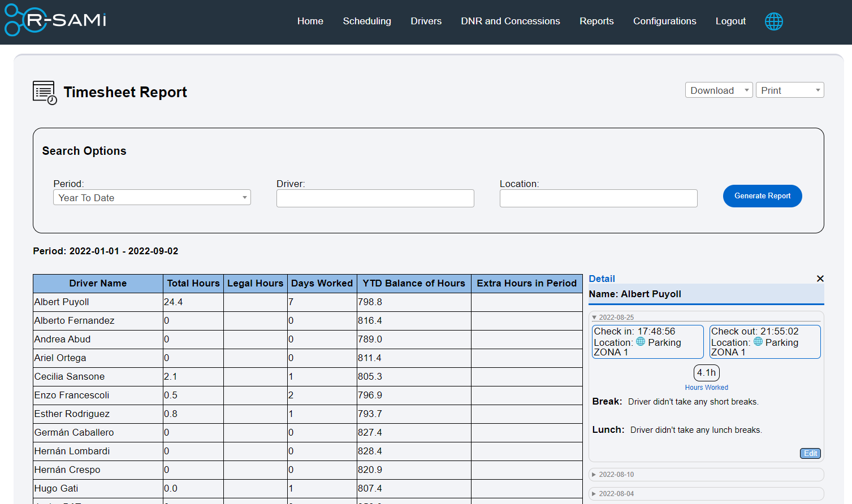
Task: Open the Download dropdown
Action: [719, 89]
